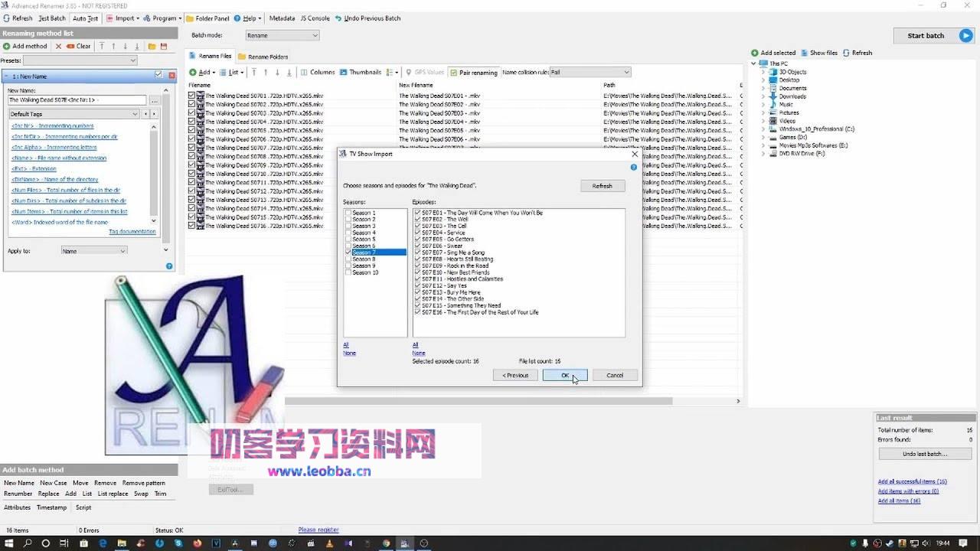Click the Please register link
This screenshot has height=551, width=980.
(x=318, y=530)
